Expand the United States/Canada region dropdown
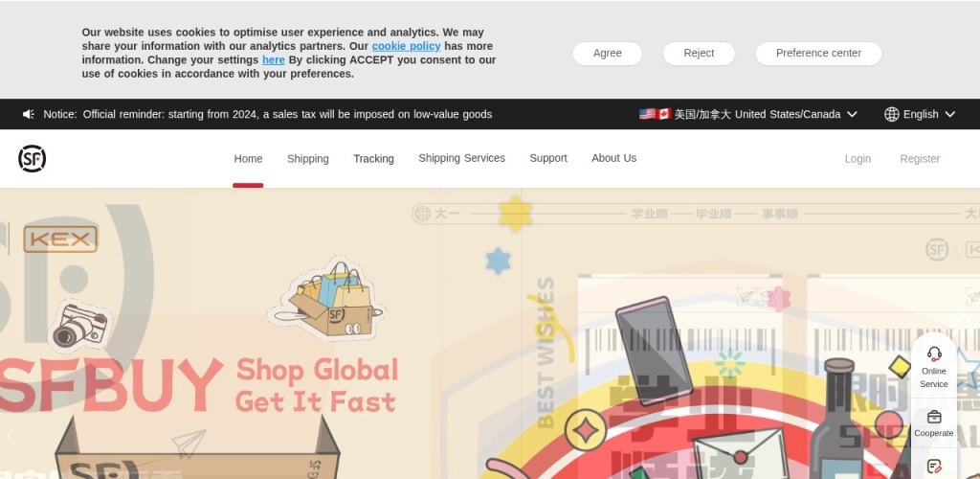 point(851,114)
